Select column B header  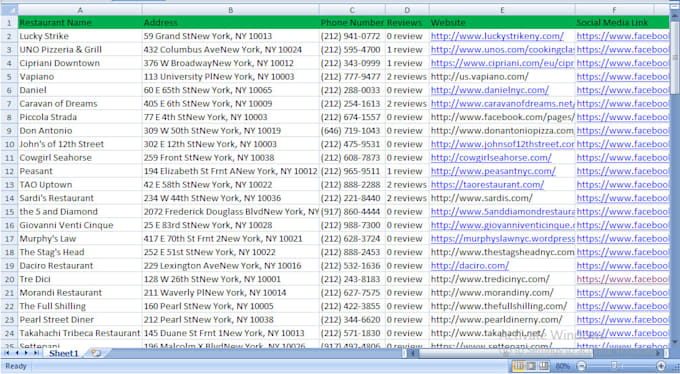[x=230, y=10]
